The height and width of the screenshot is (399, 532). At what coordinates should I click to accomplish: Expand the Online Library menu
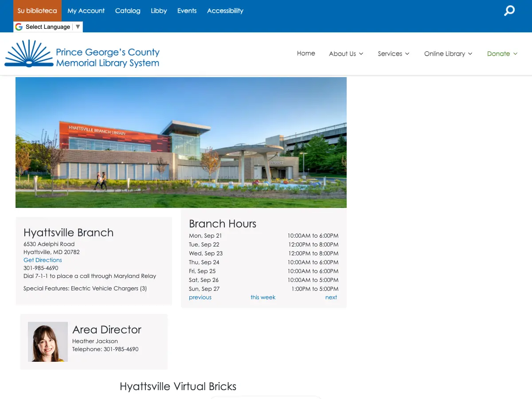click(448, 54)
